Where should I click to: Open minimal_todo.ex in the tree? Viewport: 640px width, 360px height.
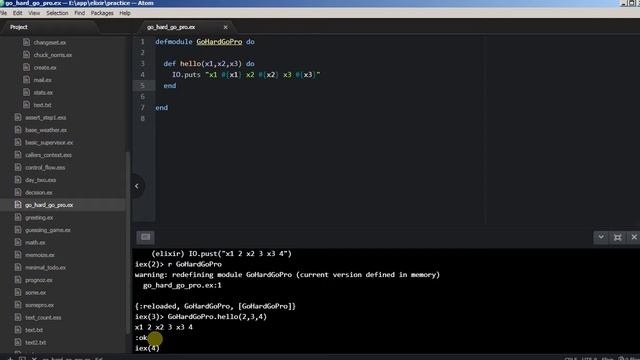coord(46,267)
